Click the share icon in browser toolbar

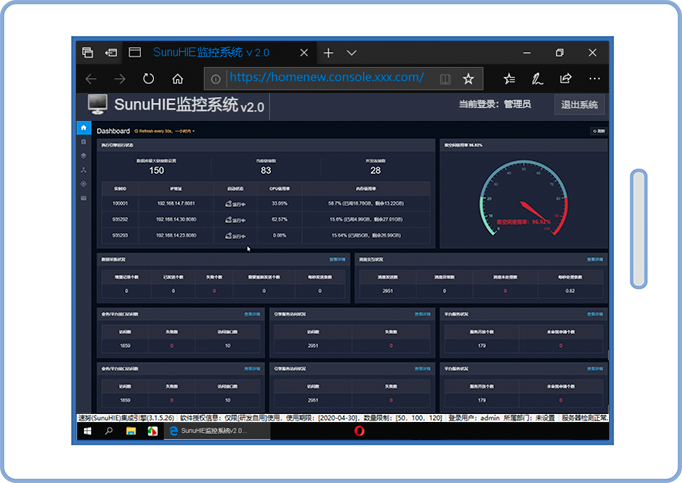coord(566,78)
